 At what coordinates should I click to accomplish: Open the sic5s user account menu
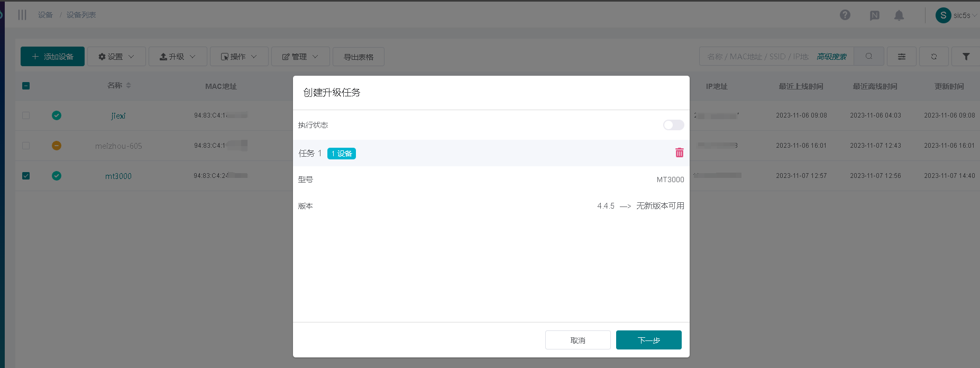click(956, 15)
